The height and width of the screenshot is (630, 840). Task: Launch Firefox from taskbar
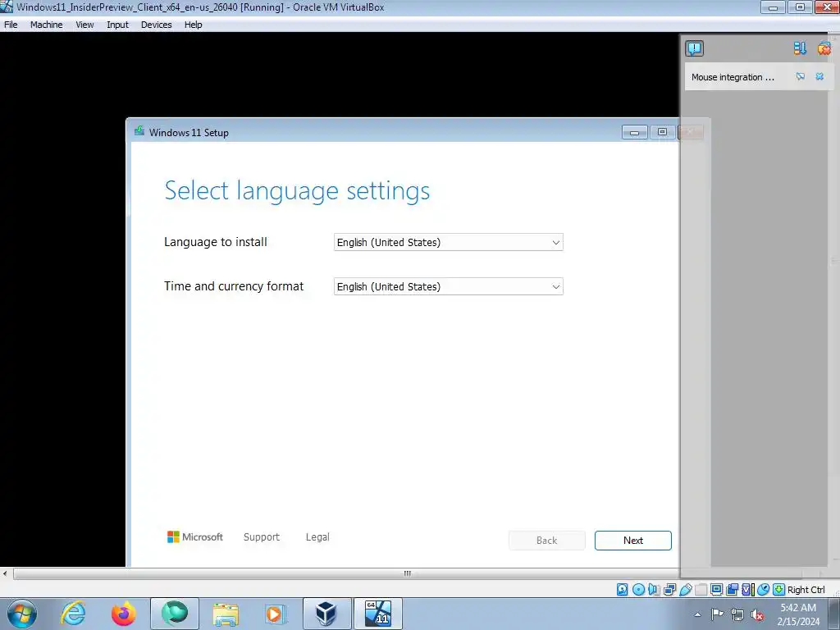point(124,614)
